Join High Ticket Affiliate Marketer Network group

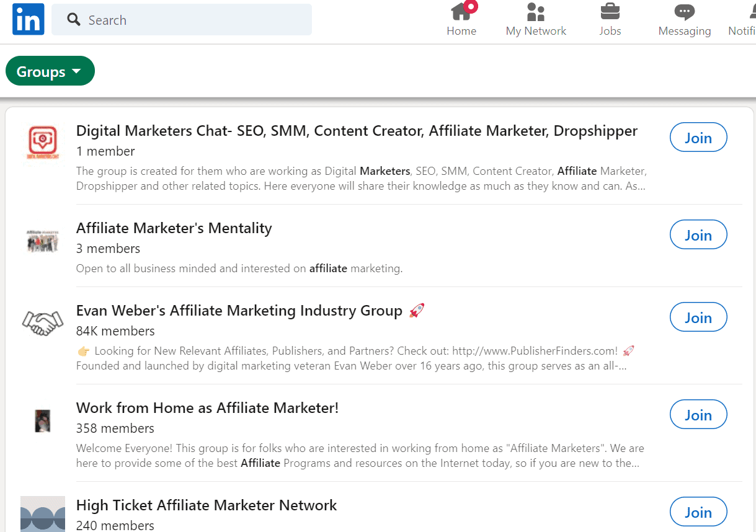698,512
